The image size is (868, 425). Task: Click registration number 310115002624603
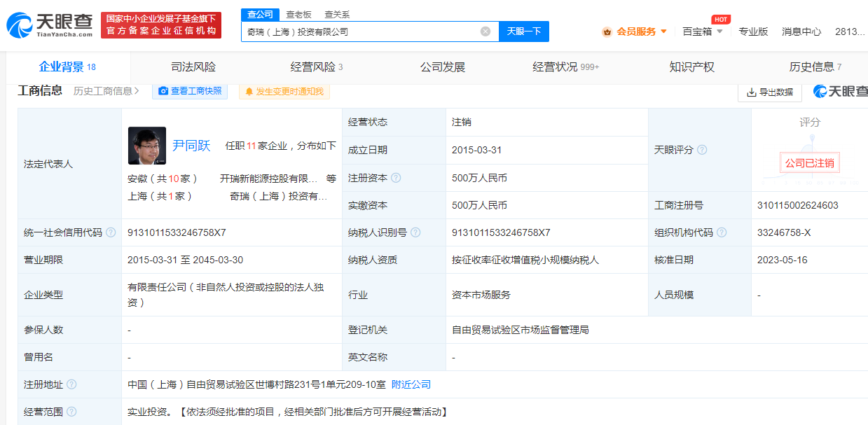pyautogui.click(x=798, y=205)
